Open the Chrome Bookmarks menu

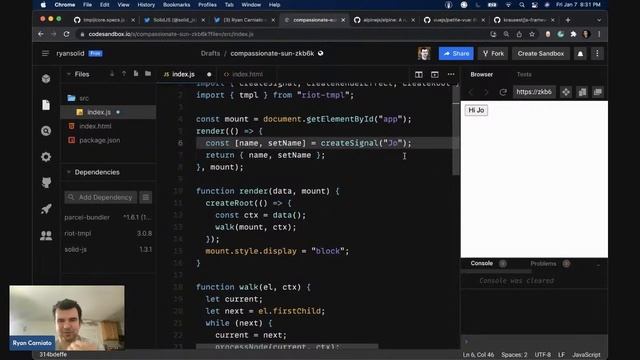[176, 5]
